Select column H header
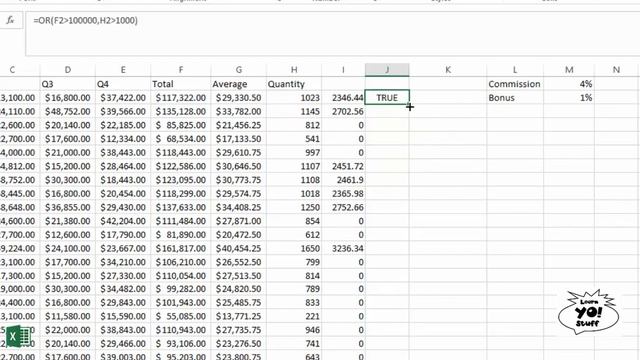 coord(294,70)
